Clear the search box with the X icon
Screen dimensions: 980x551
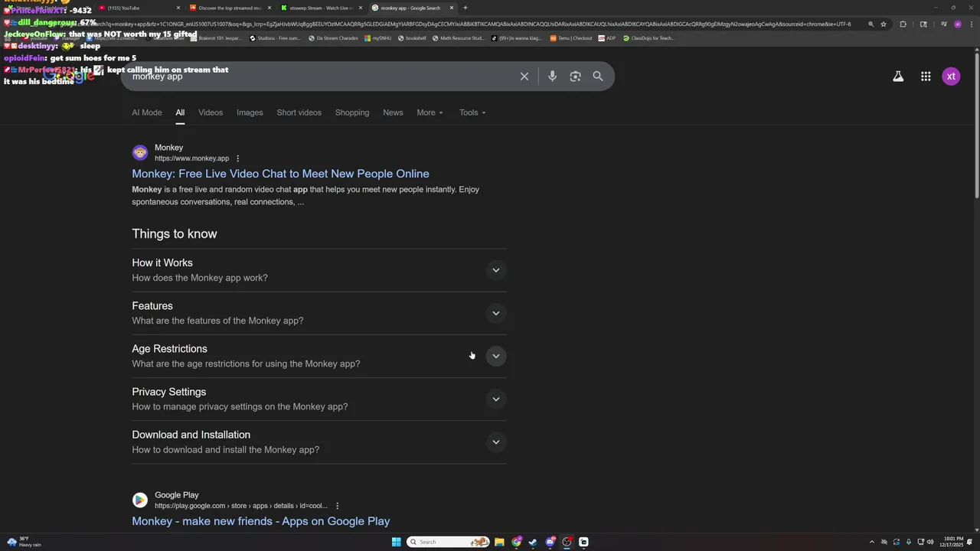tap(524, 77)
